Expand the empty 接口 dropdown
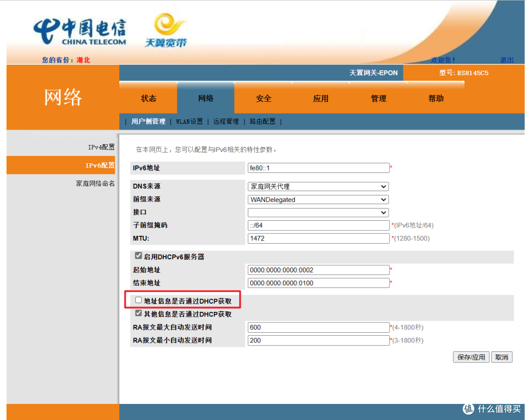 click(318, 212)
